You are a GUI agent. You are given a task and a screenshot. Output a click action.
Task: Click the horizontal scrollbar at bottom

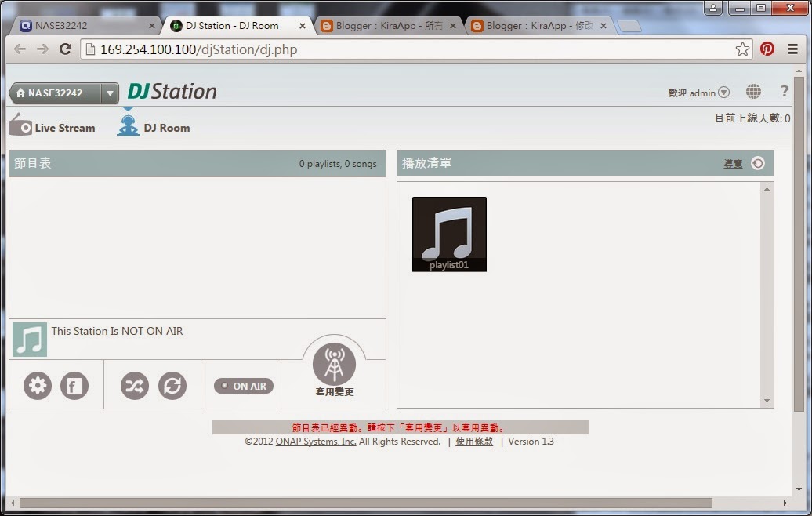pos(365,503)
